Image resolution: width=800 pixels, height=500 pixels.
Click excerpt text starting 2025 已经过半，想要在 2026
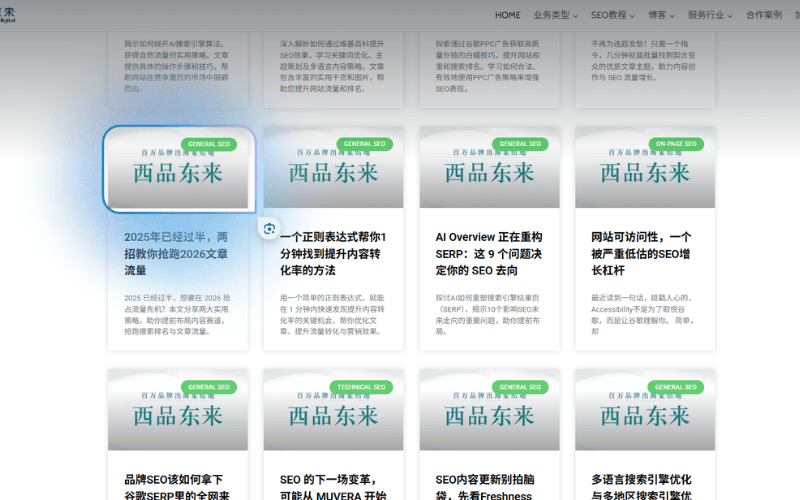tap(177, 314)
